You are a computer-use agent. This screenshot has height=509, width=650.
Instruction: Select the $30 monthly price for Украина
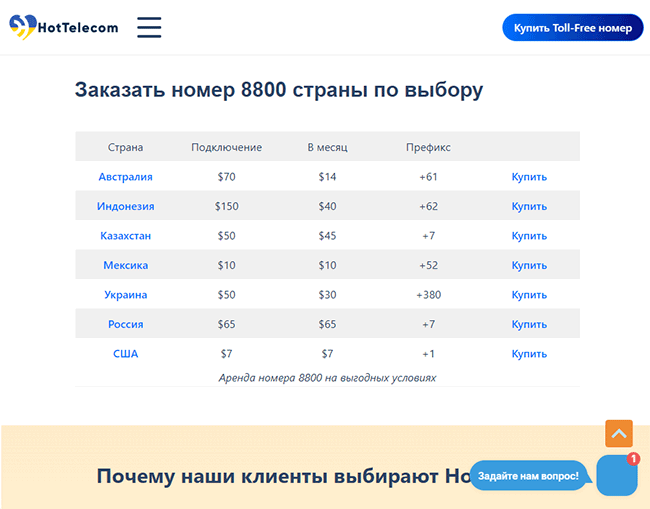click(327, 295)
